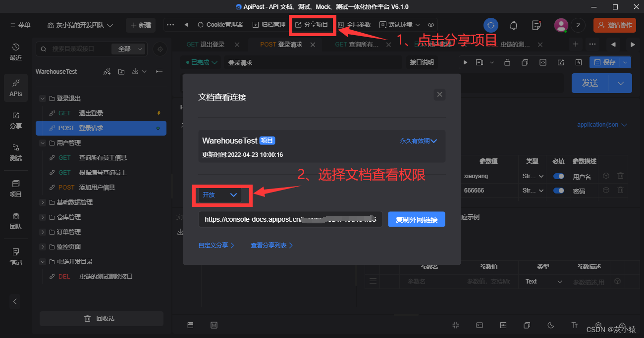Screen dimensions: 644x338
Task: Click the 查看分享列表 link
Action: (x=271, y=245)
